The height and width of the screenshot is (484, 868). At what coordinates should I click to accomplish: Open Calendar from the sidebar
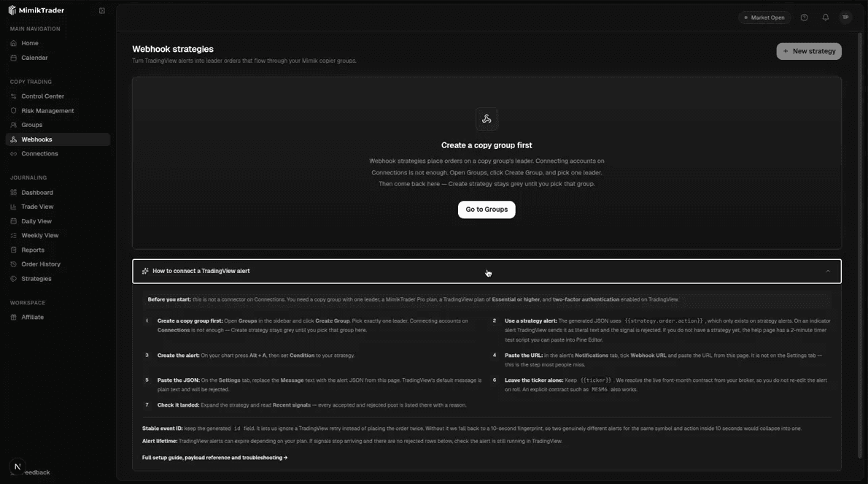point(58,58)
